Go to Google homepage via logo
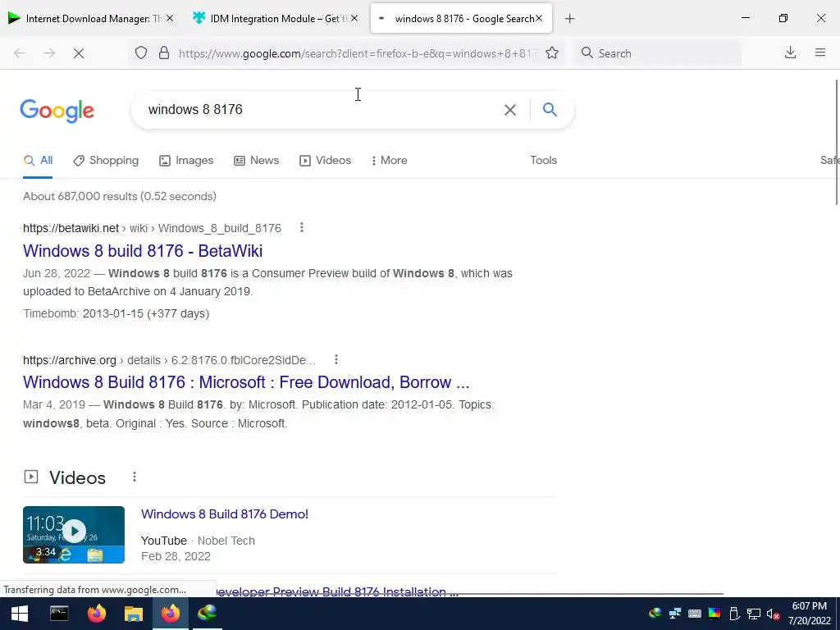The width and height of the screenshot is (840, 630). pyautogui.click(x=57, y=111)
